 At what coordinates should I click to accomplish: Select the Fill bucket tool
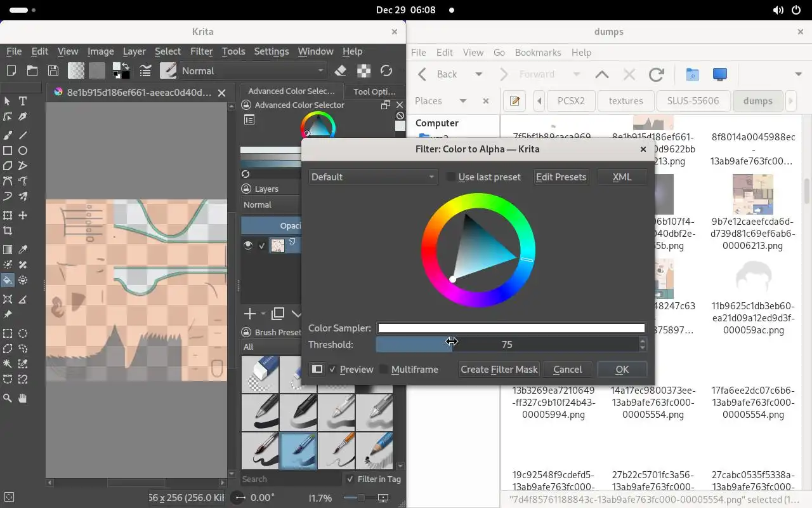(x=8, y=280)
